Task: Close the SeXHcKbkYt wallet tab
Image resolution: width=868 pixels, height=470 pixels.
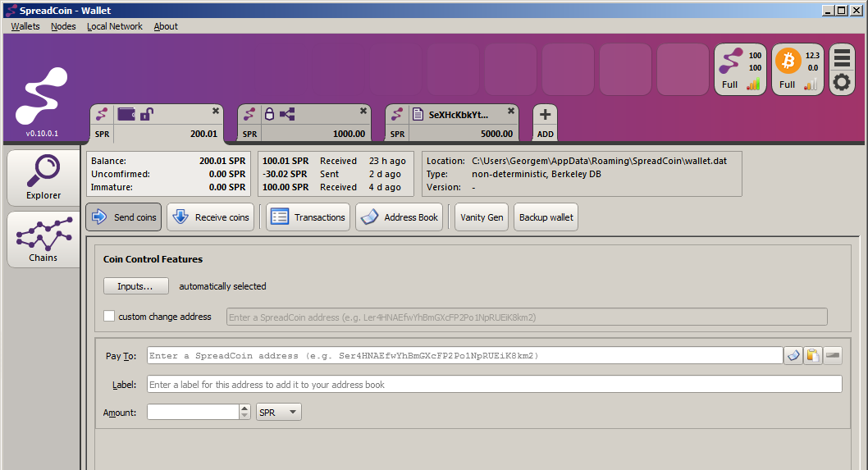Action: [511, 111]
